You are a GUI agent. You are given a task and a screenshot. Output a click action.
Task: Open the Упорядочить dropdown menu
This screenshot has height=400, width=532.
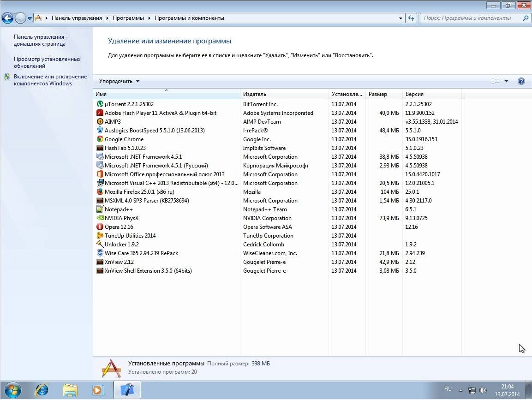(119, 81)
